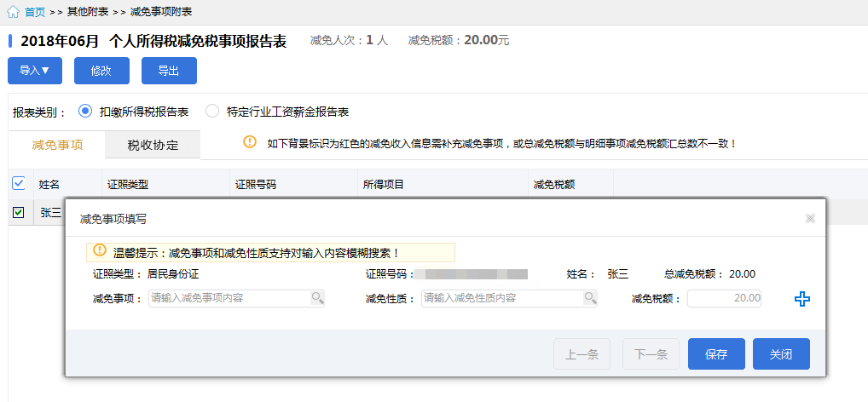Click the 总减免税额 20.00 value in dialog
This screenshot has width=868, height=402.
[742, 274]
